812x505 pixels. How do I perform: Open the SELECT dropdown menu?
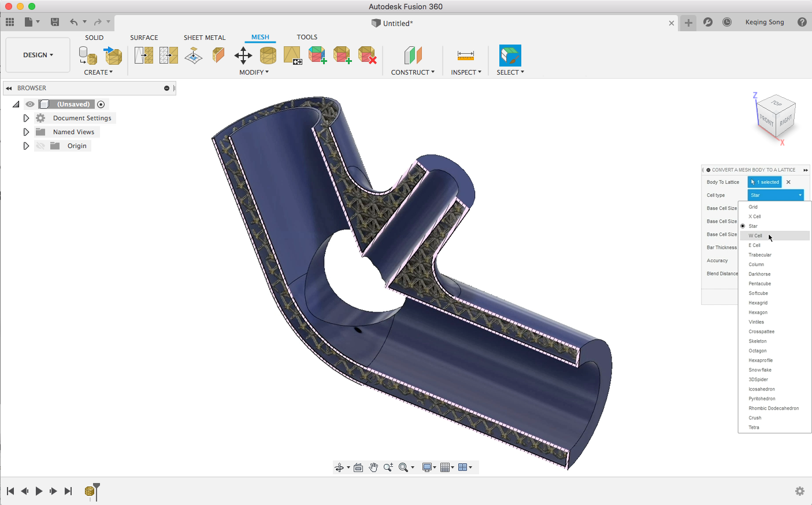tap(510, 72)
